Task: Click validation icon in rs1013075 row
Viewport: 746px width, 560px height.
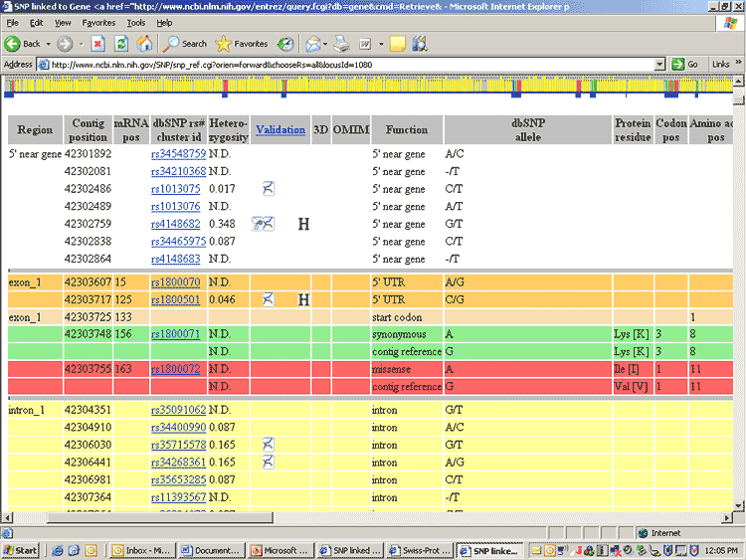Action: (x=268, y=188)
